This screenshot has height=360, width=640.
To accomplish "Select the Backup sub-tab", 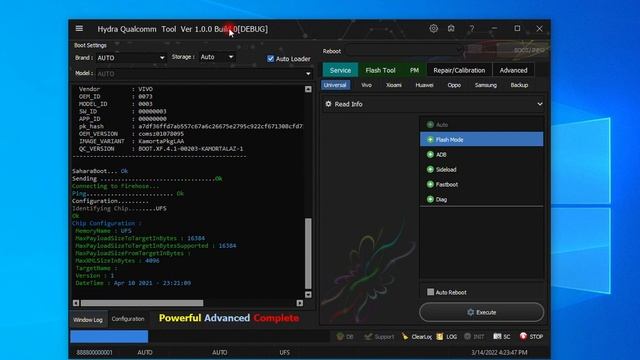I will [x=519, y=85].
